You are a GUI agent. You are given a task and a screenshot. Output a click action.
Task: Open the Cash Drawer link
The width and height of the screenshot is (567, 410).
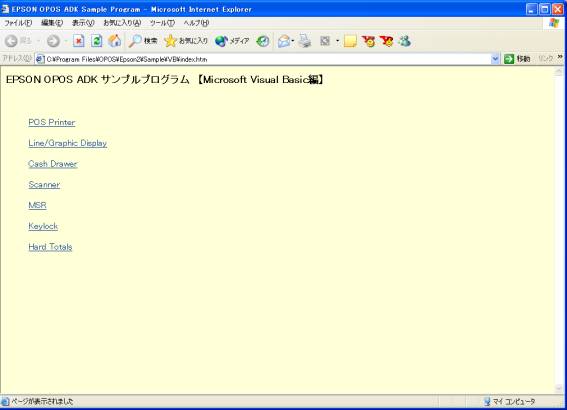pyautogui.click(x=53, y=164)
